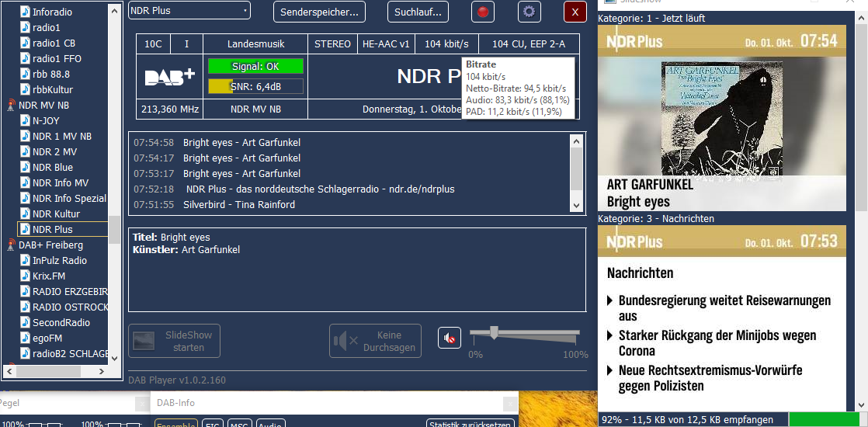
Task: Select NDR Kultur in the station list
Action: pos(56,213)
